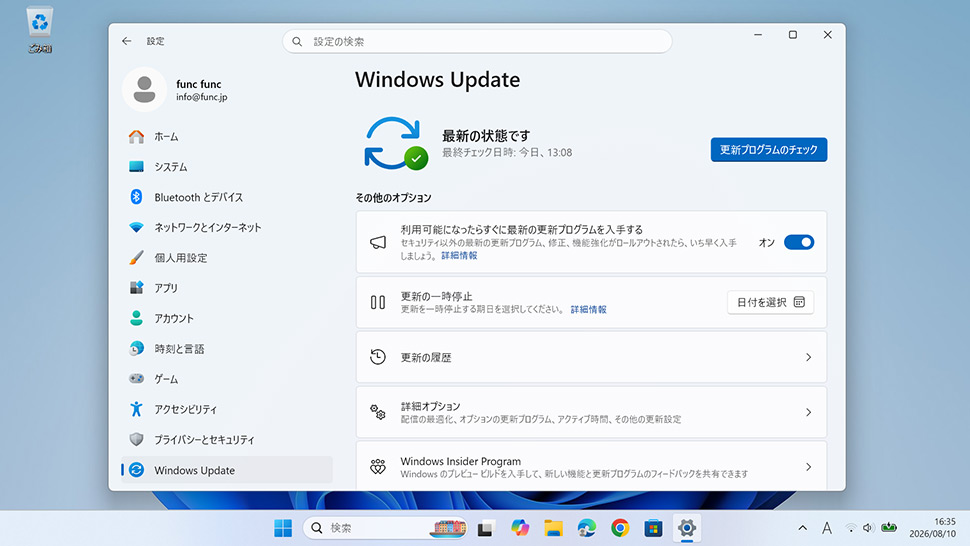
Task: Click the Bluetooth icon in sidebar
Action: click(x=136, y=197)
